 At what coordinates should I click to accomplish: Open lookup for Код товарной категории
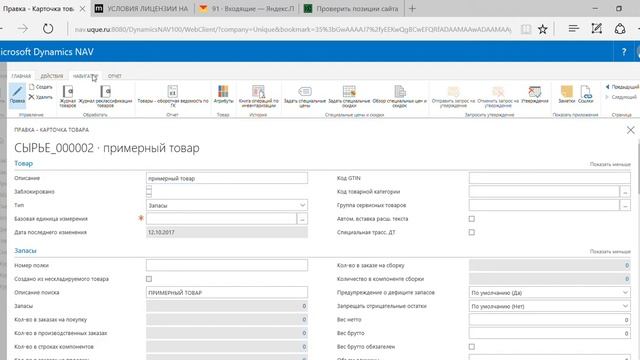tap(625, 192)
